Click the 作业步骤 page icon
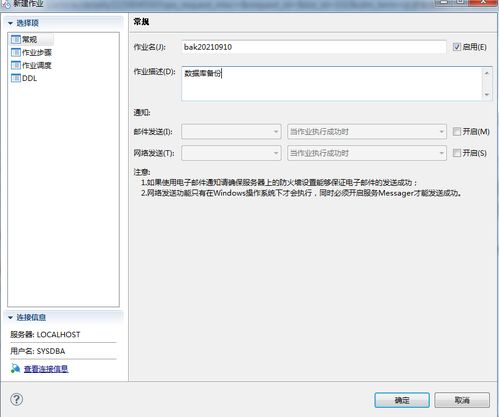The height and width of the screenshot is (417, 499). (16, 52)
